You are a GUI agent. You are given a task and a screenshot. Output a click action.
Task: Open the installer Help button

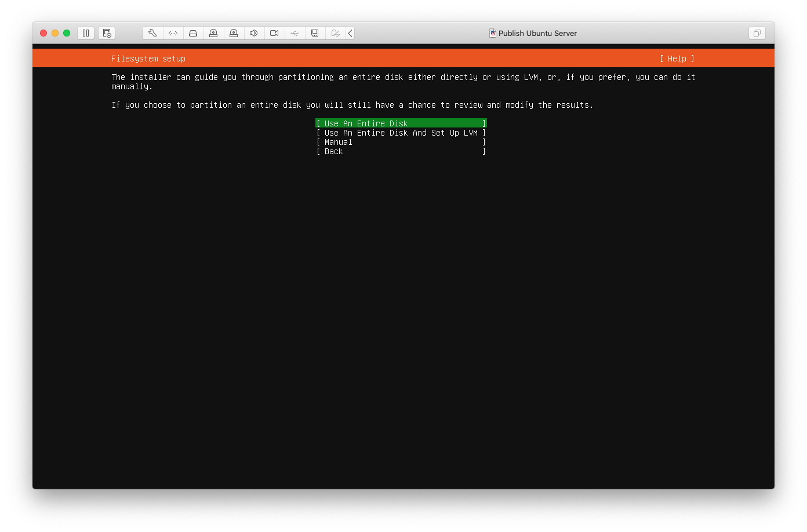677,59
